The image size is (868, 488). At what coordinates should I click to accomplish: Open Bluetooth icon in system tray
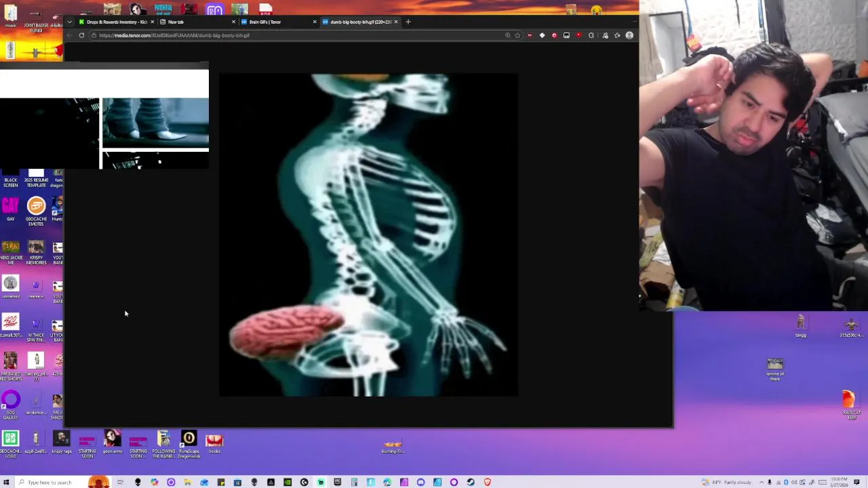click(786, 482)
